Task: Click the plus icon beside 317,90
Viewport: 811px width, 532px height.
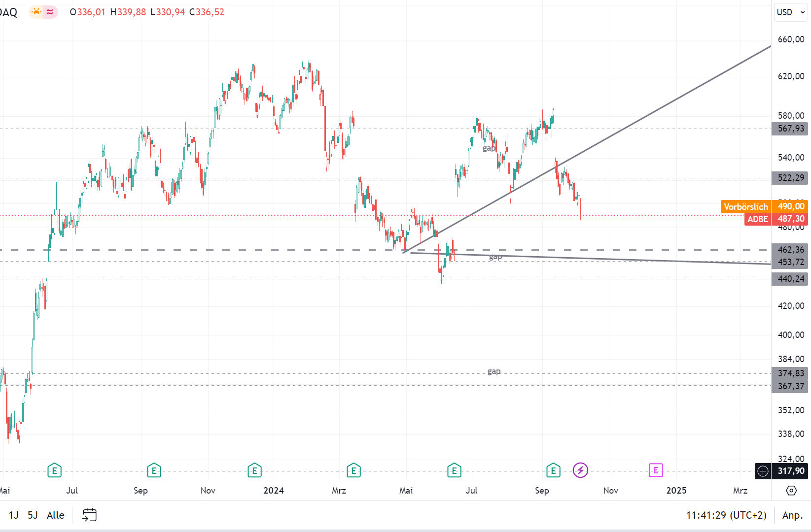Action: [x=763, y=471]
